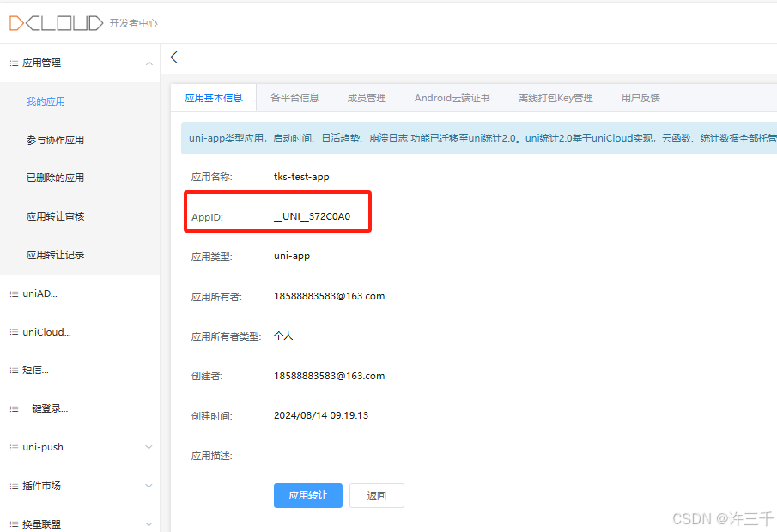This screenshot has width=777, height=532.
Task: Click list icon beside 短信
Action: coord(14,371)
